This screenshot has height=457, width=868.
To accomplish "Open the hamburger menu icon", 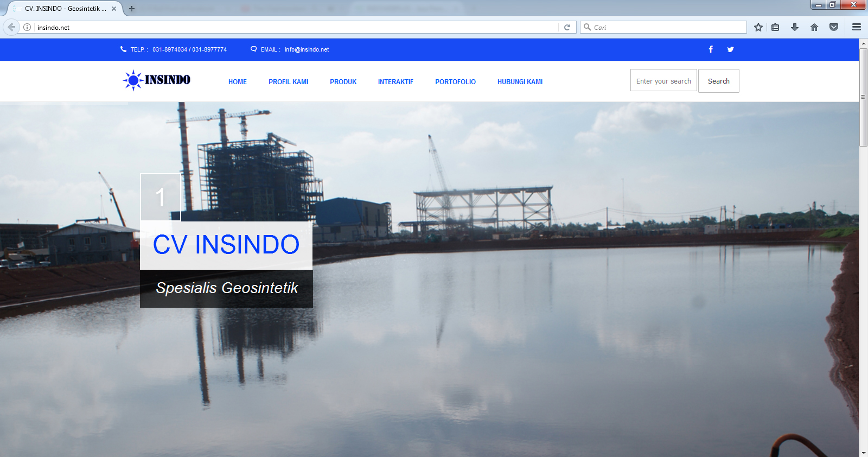I will pyautogui.click(x=857, y=27).
